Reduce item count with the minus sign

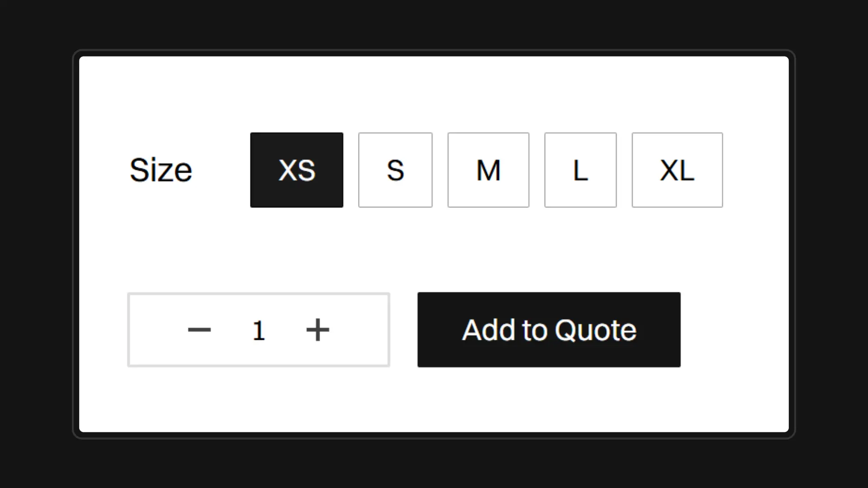pos(199,330)
